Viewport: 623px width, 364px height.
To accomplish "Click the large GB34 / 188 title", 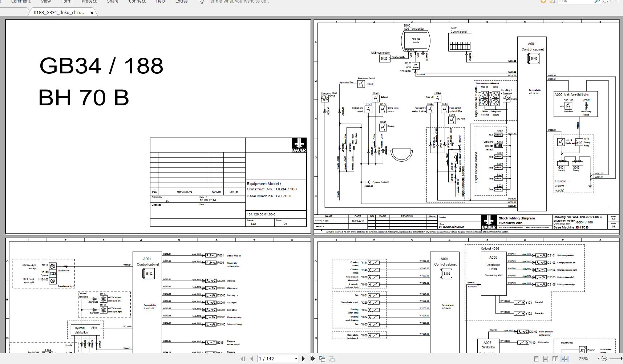I will [x=101, y=66].
